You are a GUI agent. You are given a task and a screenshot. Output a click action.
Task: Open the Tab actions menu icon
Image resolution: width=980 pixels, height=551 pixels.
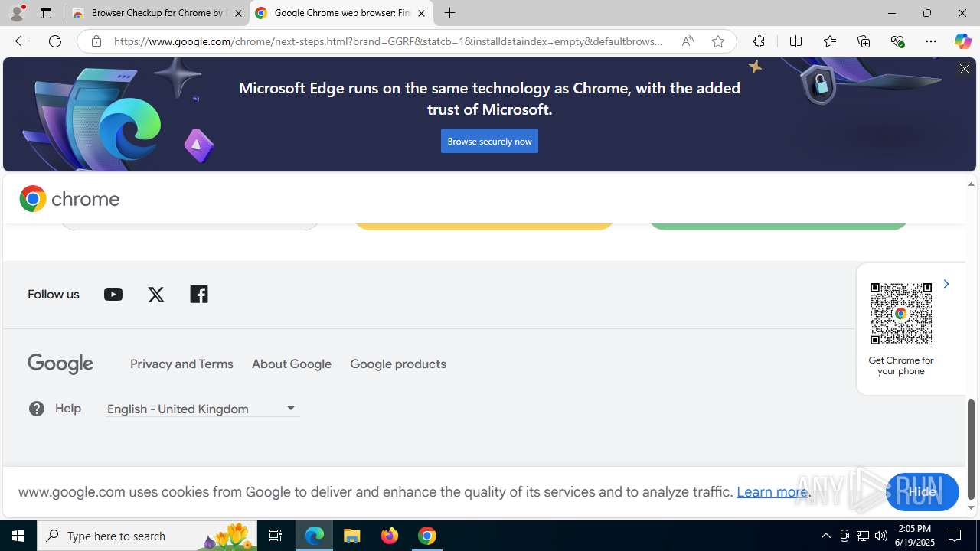(x=46, y=13)
